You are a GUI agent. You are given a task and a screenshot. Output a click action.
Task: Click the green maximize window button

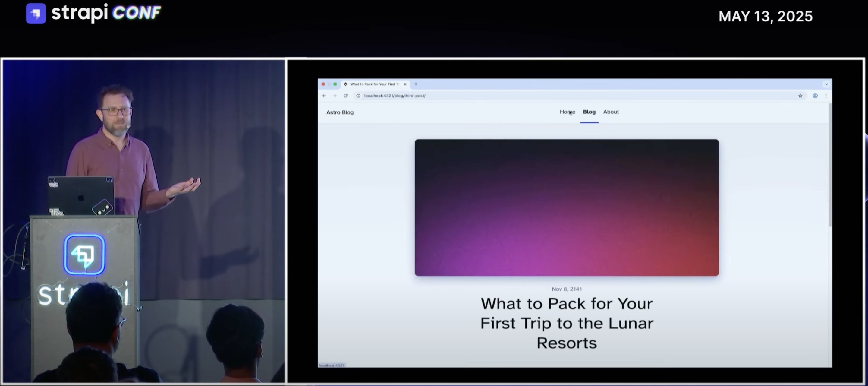point(335,84)
